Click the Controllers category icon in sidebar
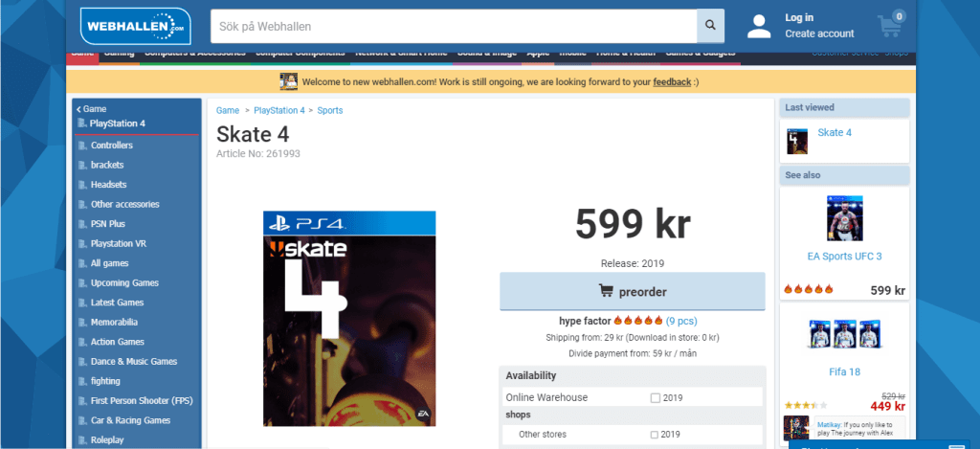 (82, 146)
